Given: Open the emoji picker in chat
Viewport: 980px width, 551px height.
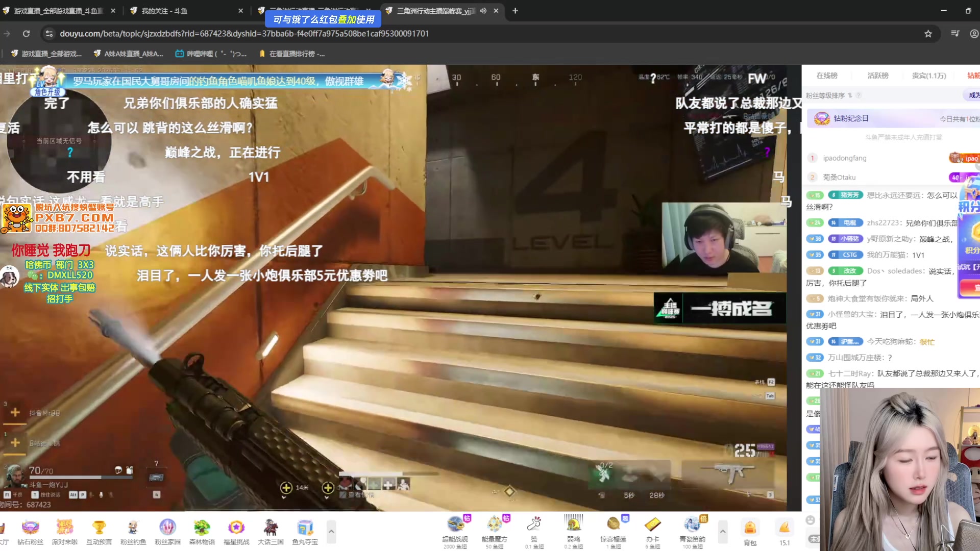Looking at the screenshot, I should pyautogui.click(x=810, y=520).
